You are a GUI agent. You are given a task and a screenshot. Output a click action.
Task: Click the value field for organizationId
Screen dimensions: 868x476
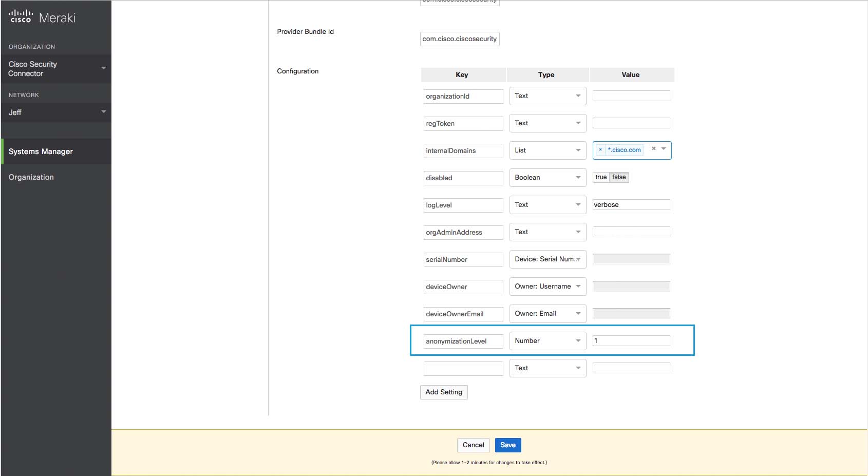pyautogui.click(x=631, y=96)
